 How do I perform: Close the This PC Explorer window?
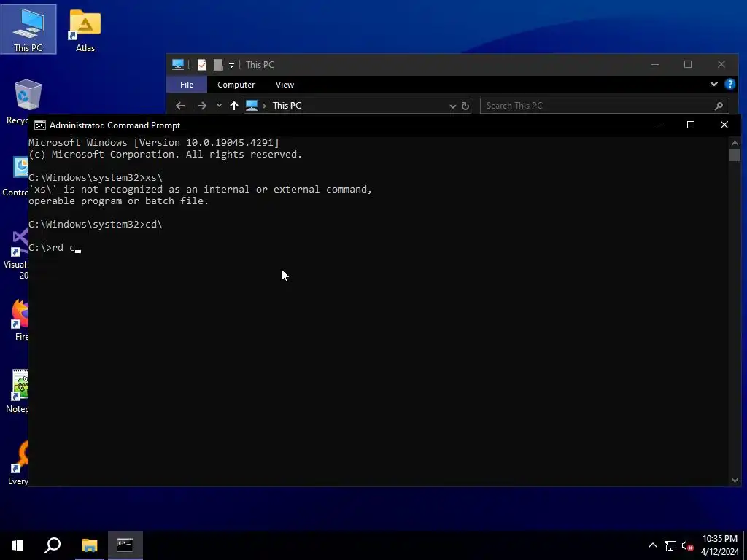[721, 64]
